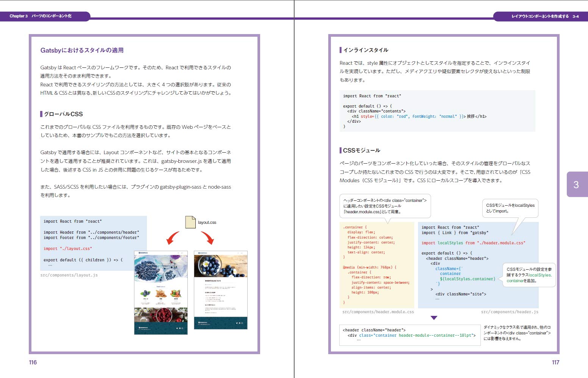
Task: Click the 'display: flex;' CSS line
Action: (361, 232)
